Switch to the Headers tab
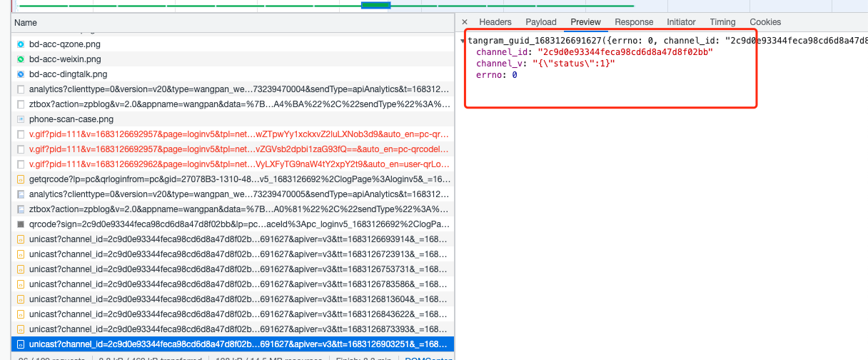The image size is (868, 360). (495, 22)
